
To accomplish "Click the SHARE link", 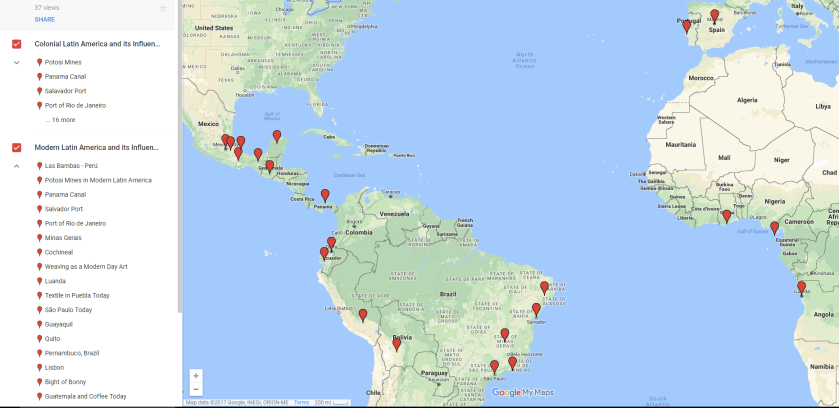I will point(45,20).
